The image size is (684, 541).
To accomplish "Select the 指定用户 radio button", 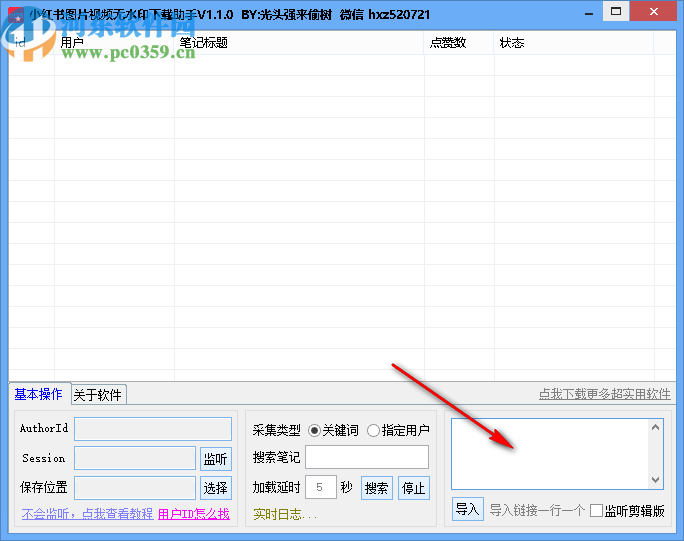I will pos(398,431).
